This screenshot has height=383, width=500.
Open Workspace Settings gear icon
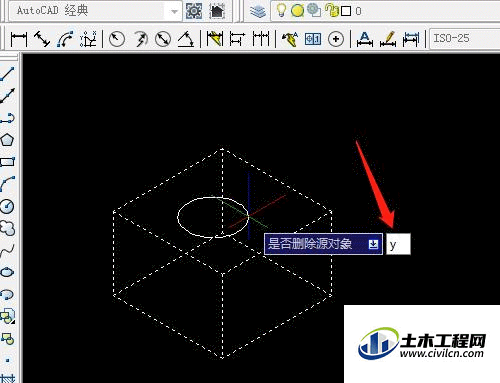194,11
